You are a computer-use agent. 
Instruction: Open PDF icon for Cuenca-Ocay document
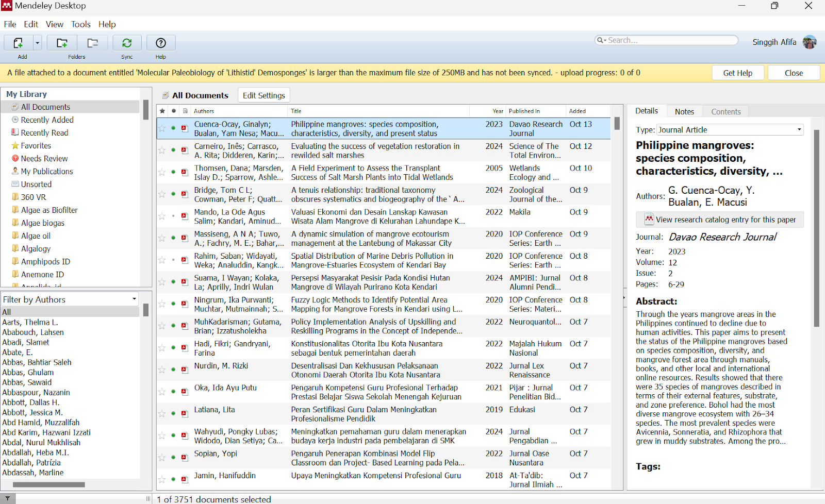click(185, 128)
